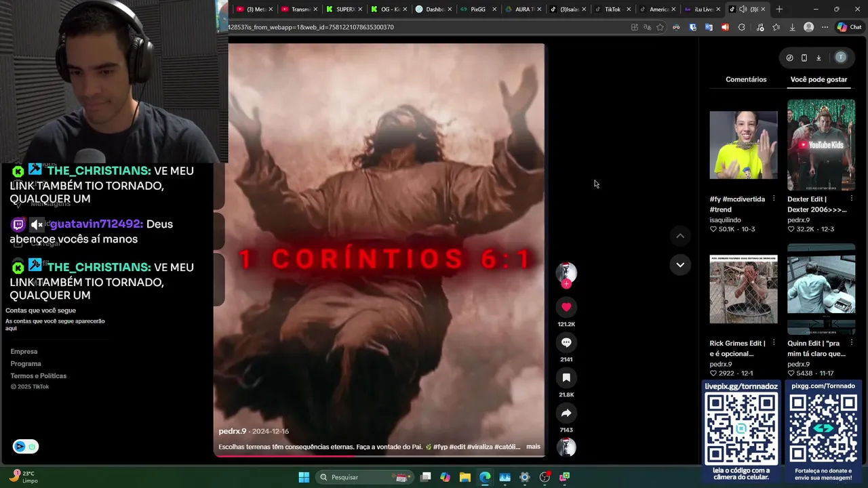Switch to the PixGG browser tab

coord(478,9)
